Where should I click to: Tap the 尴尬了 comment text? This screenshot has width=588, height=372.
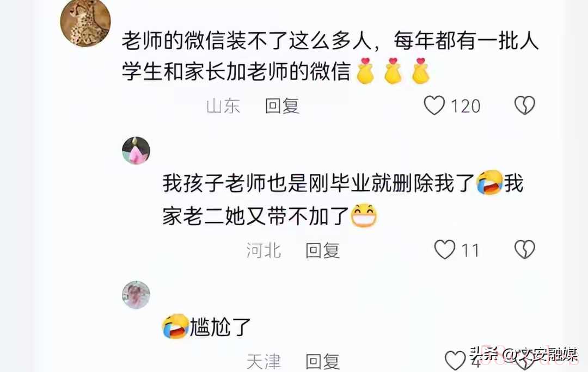point(220,326)
